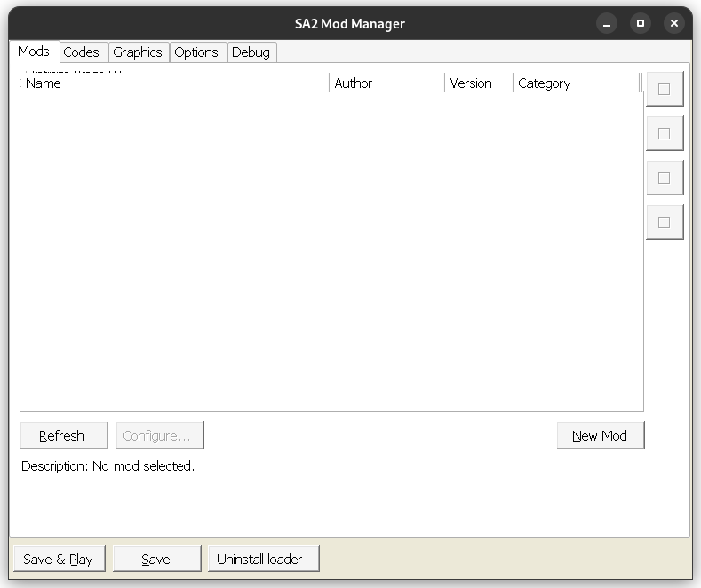Click the third reorder button (move down) beside list

(x=665, y=178)
